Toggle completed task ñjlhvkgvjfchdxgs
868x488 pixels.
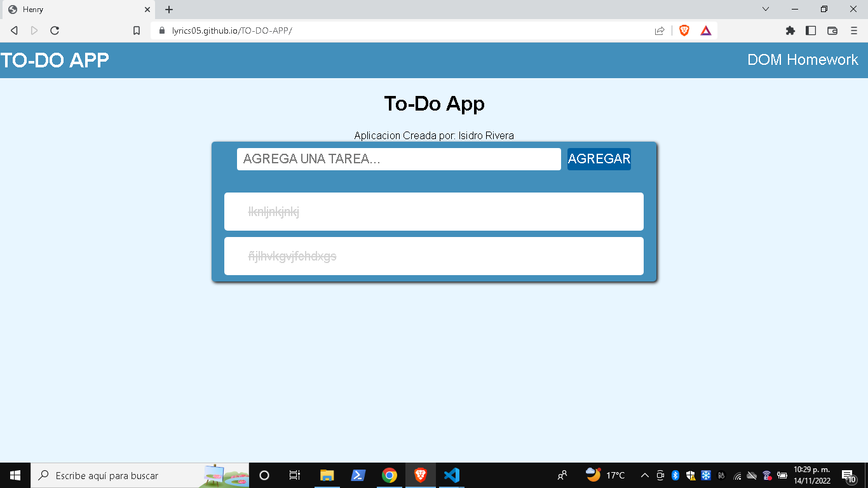[433, 256]
